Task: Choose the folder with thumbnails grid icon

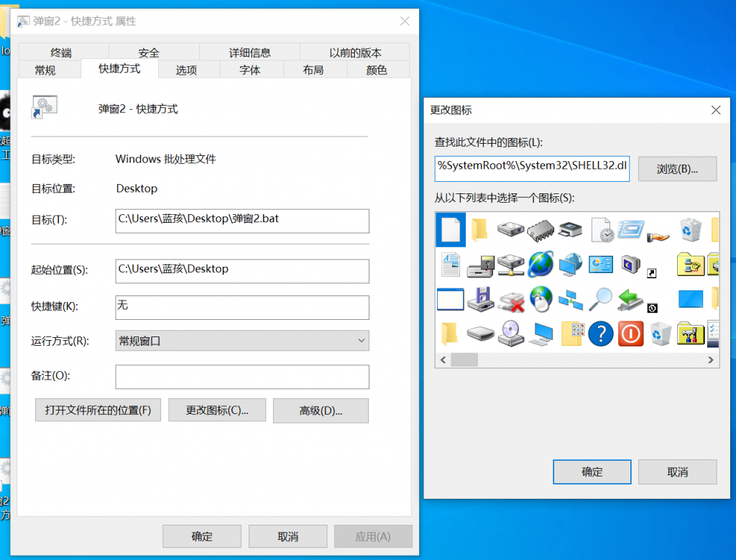Action: click(x=572, y=334)
